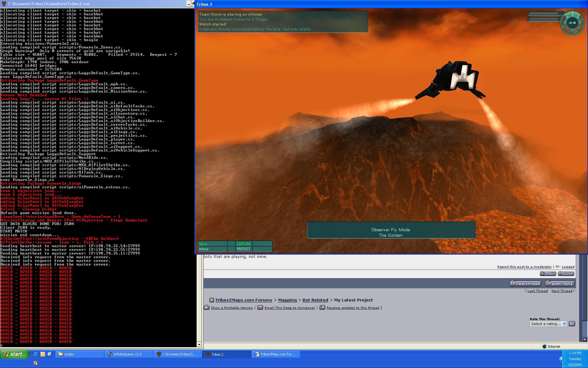Open the Select a rating dropdown
This screenshot has width=588, height=368.
[548, 324]
